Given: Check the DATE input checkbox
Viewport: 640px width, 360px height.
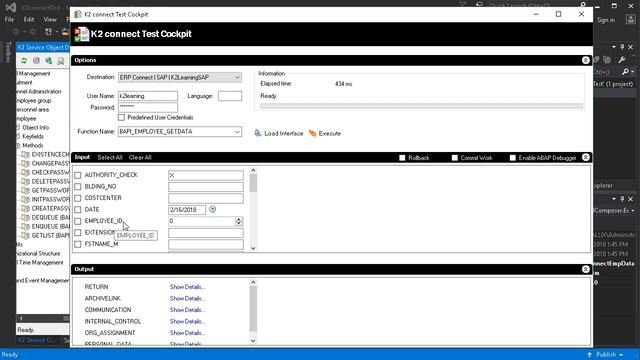Looking at the screenshot, I should coord(78,209).
